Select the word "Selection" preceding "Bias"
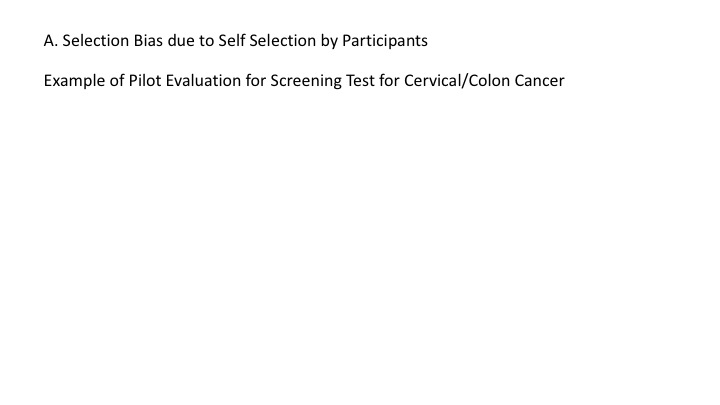Viewport: 720px width, 405px height. pyautogui.click(x=96, y=41)
